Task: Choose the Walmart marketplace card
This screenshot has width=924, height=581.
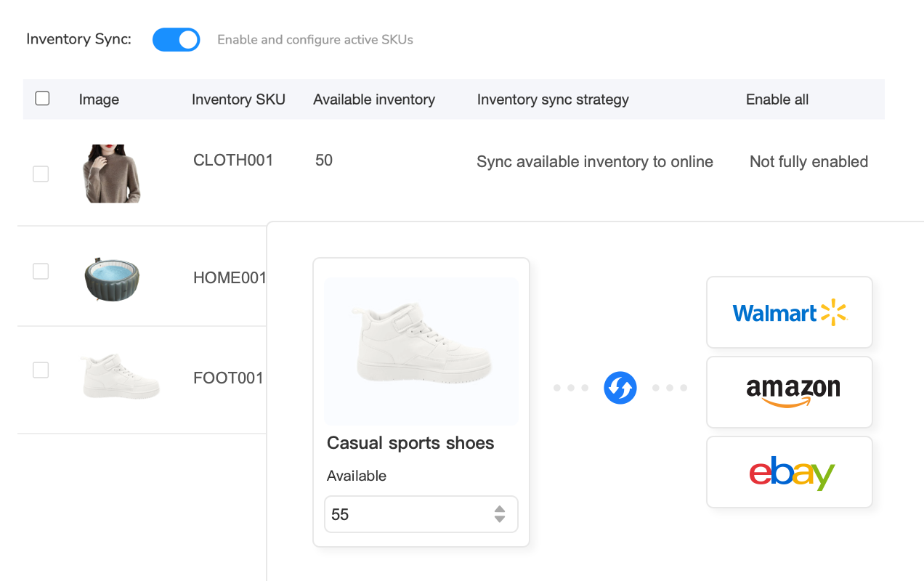Action: point(790,312)
